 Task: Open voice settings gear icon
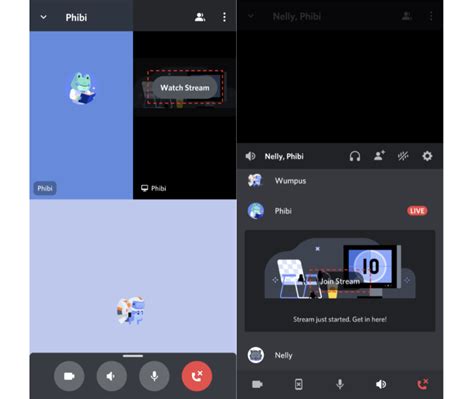[427, 156]
